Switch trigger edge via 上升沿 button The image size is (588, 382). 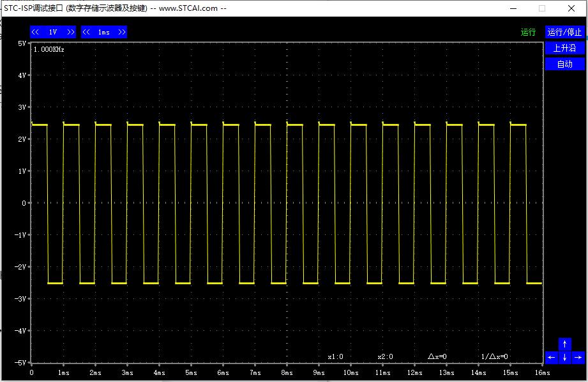564,48
